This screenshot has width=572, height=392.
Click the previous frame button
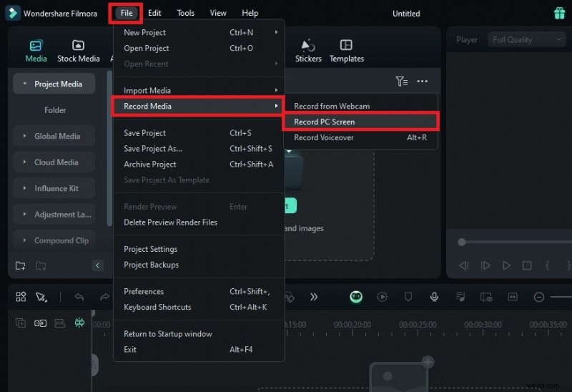pos(464,265)
